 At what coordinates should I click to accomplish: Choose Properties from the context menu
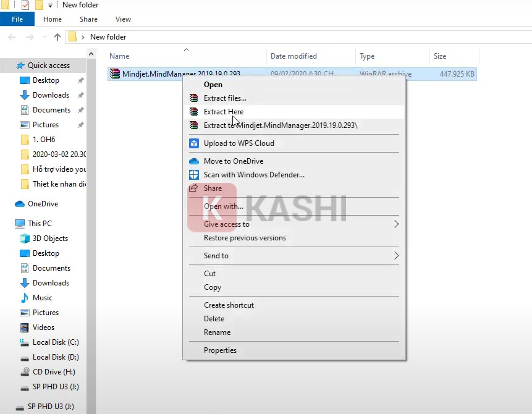(x=220, y=350)
